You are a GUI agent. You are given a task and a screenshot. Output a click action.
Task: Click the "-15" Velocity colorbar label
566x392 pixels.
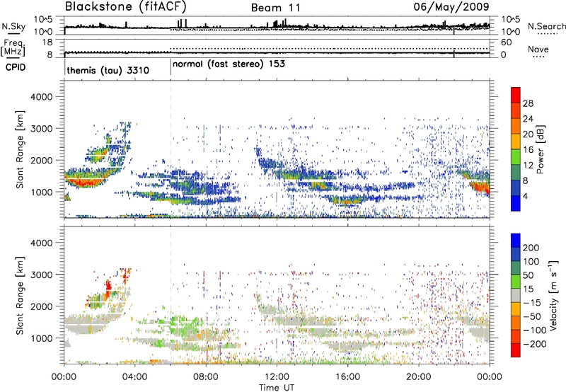(x=532, y=303)
